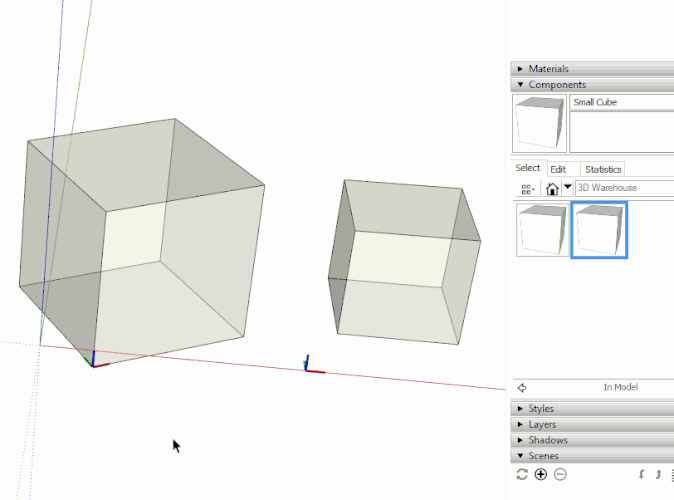
Task: Collapse the Components panel
Action: pos(592,85)
